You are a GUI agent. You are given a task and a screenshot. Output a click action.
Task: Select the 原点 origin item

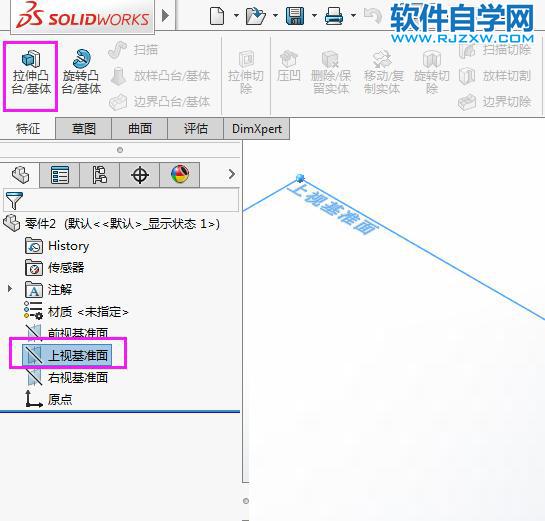(49, 399)
